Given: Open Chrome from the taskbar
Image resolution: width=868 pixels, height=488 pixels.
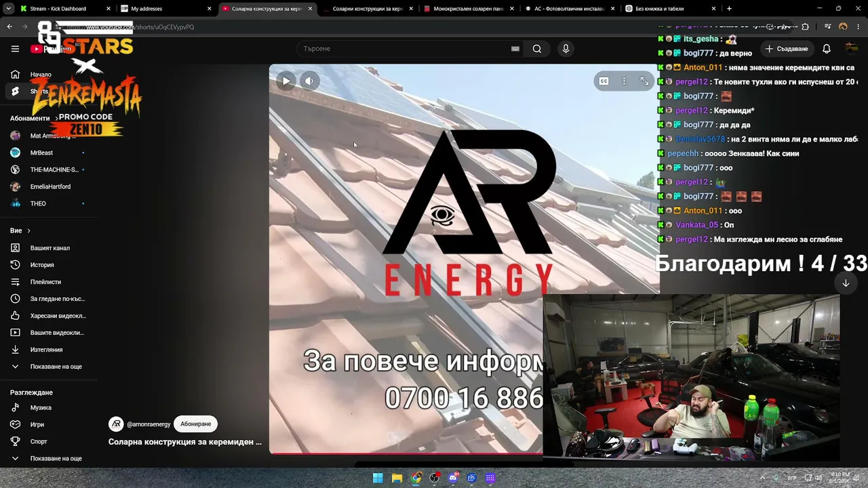Looking at the screenshot, I should tap(416, 478).
